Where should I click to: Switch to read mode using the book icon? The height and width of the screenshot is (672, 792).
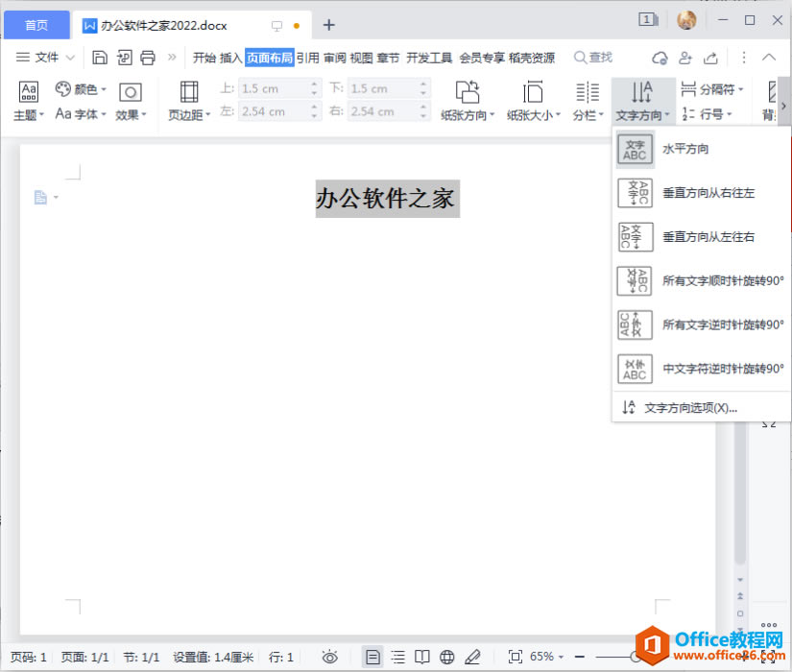pyautogui.click(x=422, y=657)
